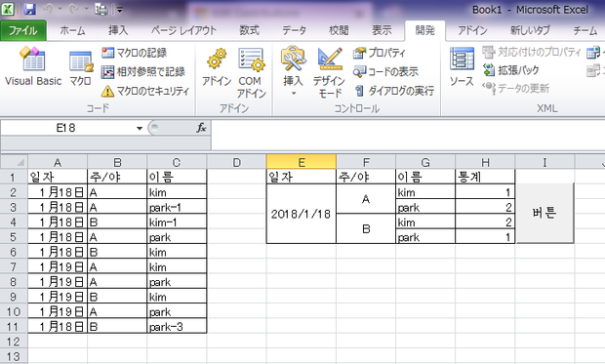The width and height of the screenshot is (605, 364).
Task: Select cell C3 containing park-1
Action: click(x=177, y=207)
